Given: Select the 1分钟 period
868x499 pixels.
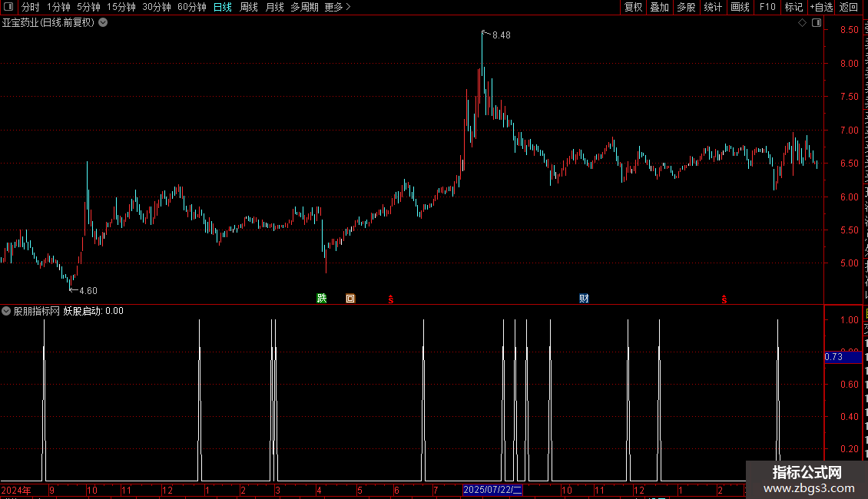Looking at the screenshot, I should (58, 7).
